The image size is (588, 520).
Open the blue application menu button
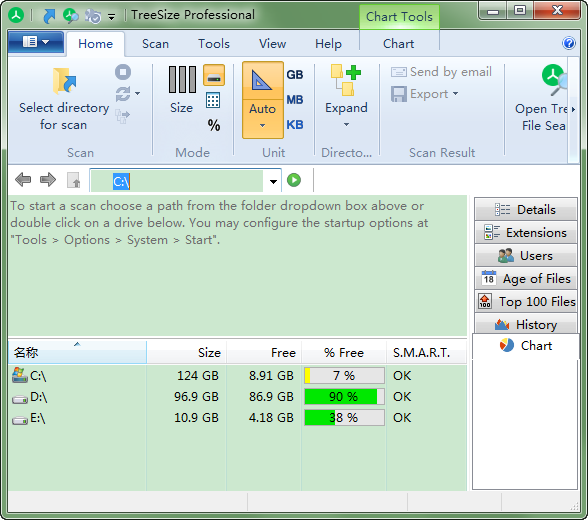coord(36,42)
